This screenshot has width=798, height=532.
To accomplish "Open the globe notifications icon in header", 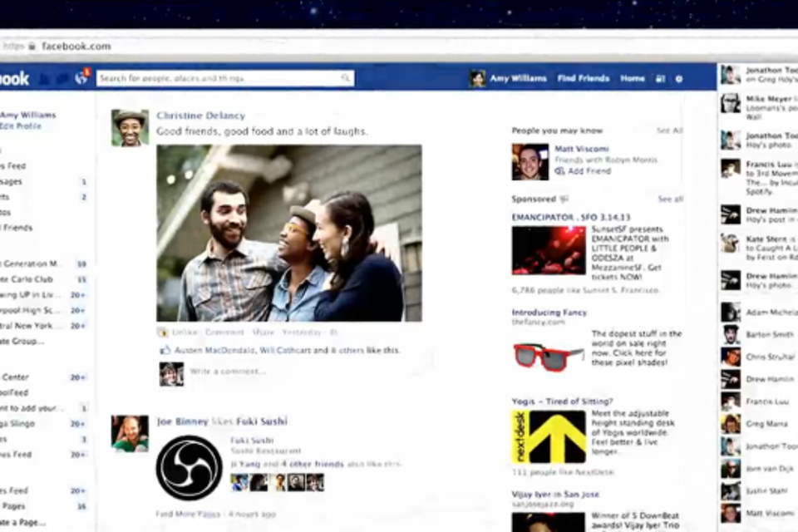I will 81,79.
